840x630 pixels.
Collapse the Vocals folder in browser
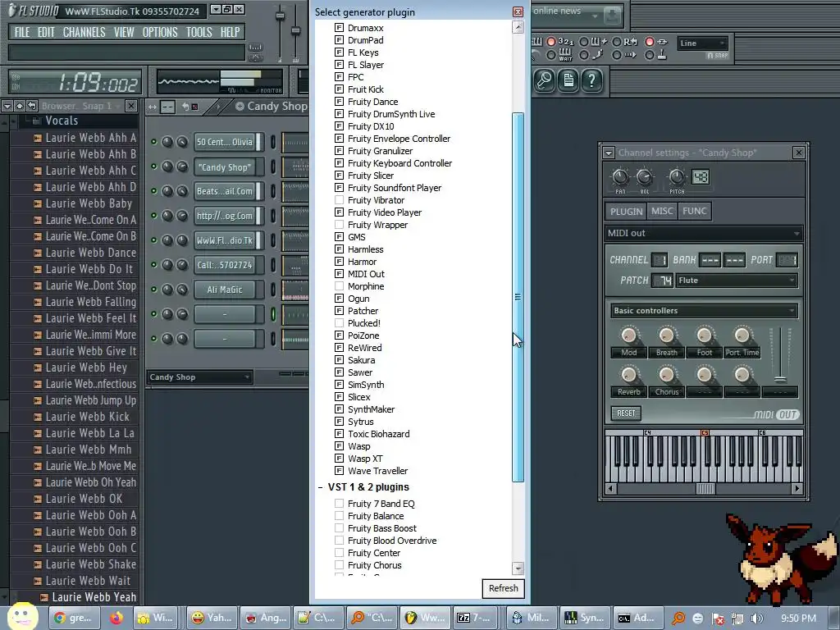(62, 121)
